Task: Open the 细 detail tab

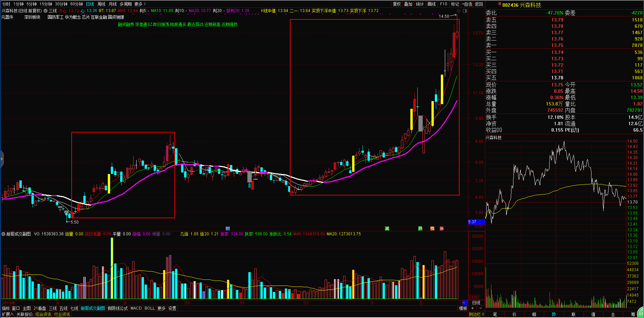Action: pyautogui.click(x=534, y=314)
